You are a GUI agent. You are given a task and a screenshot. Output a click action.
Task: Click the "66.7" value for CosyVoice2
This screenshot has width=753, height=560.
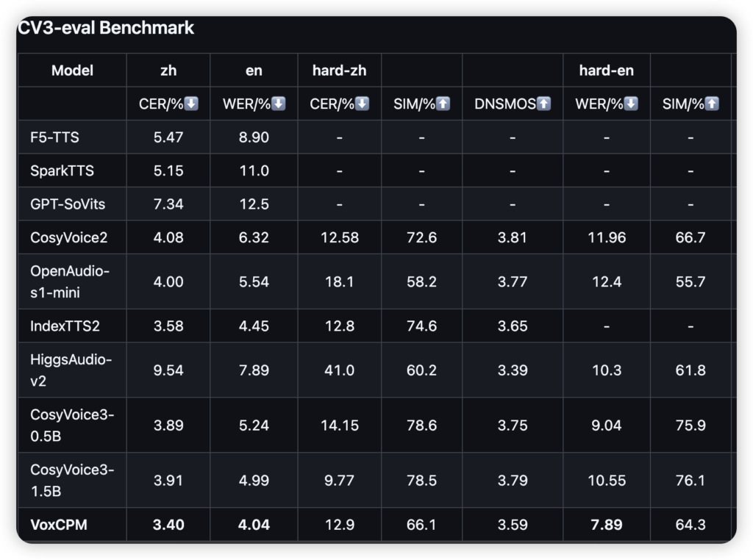690,237
